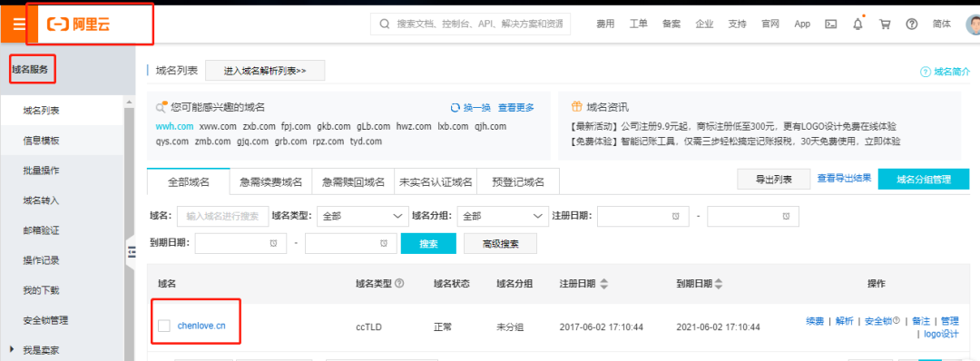Select 域名转入 in the sidebar

click(63, 200)
